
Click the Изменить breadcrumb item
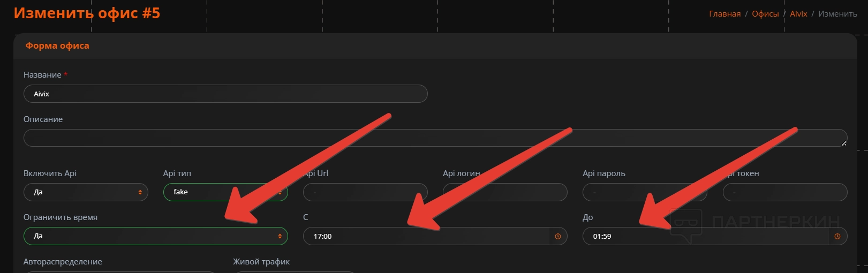click(837, 14)
